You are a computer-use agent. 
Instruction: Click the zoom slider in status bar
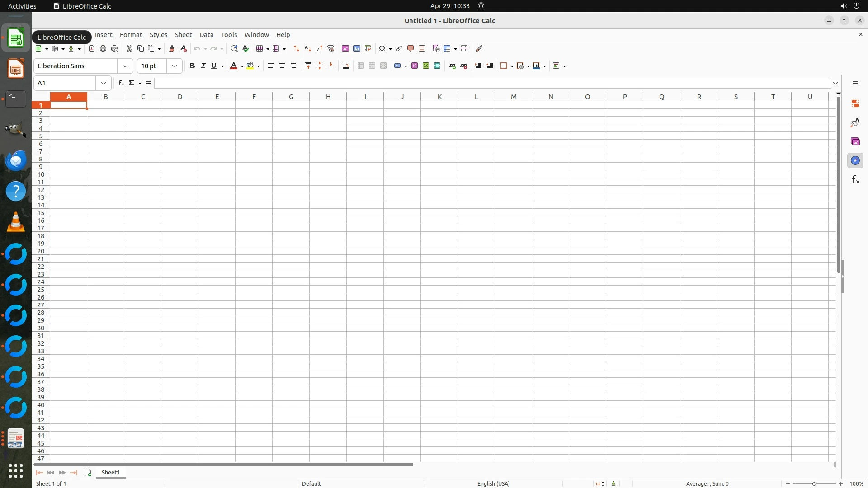click(x=814, y=484)
